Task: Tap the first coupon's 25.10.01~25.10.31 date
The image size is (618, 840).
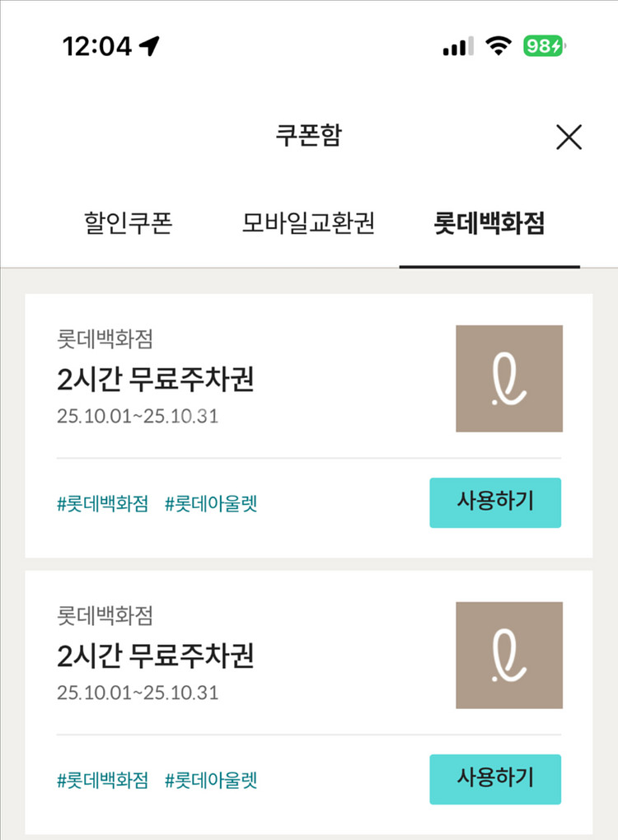Action: click(x=138, y=416)
